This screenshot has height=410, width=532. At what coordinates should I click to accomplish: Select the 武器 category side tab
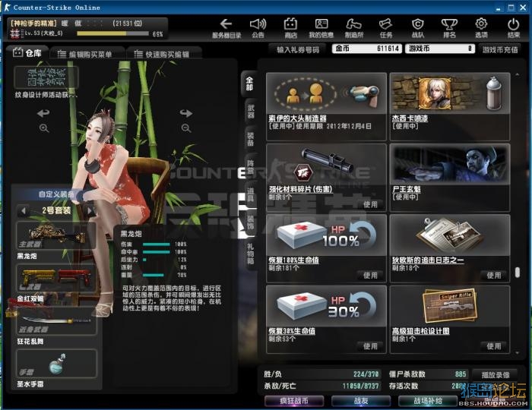(x=251, y=112)
